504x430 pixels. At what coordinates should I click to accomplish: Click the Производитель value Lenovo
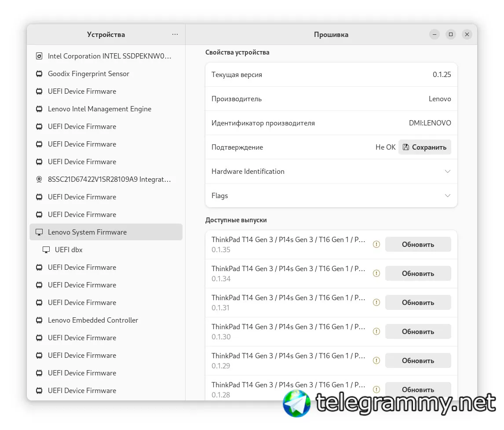(x=440, y=99)
